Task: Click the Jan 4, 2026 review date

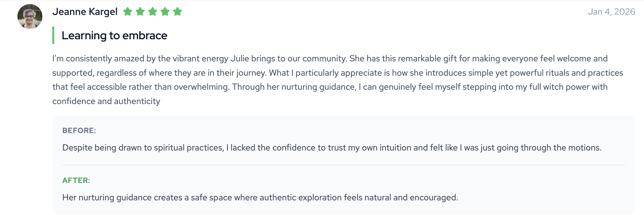Action: pos(611,12)
